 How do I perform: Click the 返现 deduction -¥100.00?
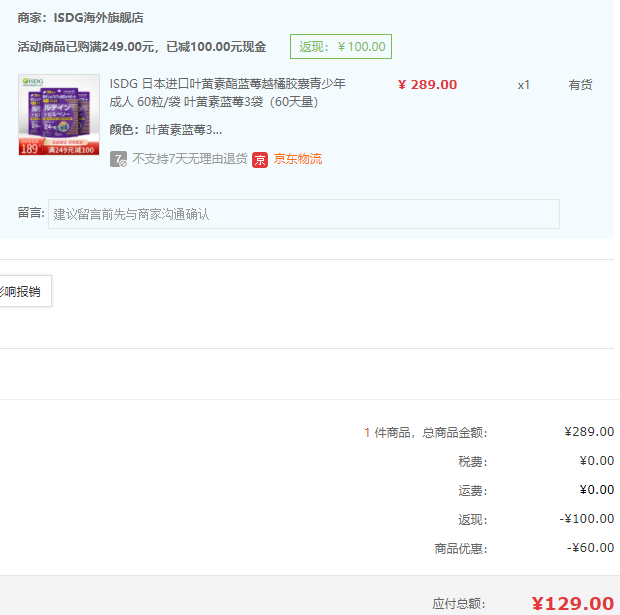pyautogui.click(x=587, y=519)
